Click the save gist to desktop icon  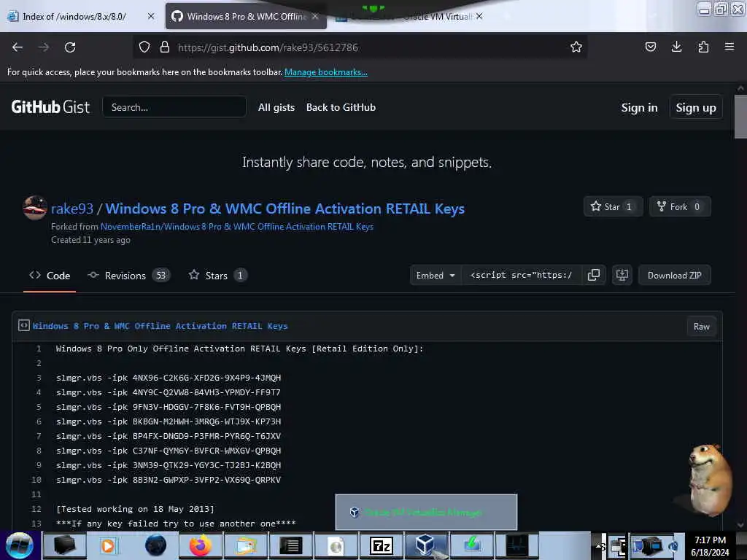pos(622,275)
